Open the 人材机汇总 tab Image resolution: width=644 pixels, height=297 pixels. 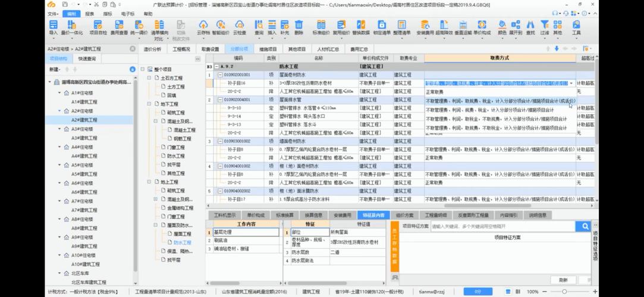[327, 49]
